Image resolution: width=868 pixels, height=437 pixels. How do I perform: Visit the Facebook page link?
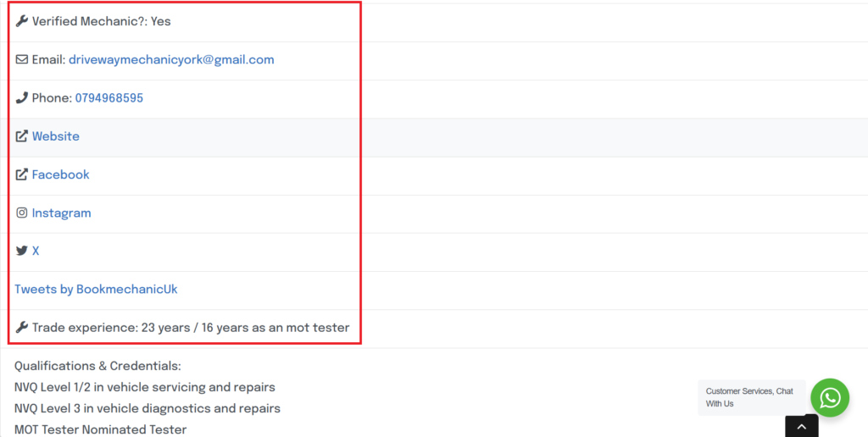tap(60, 174)
